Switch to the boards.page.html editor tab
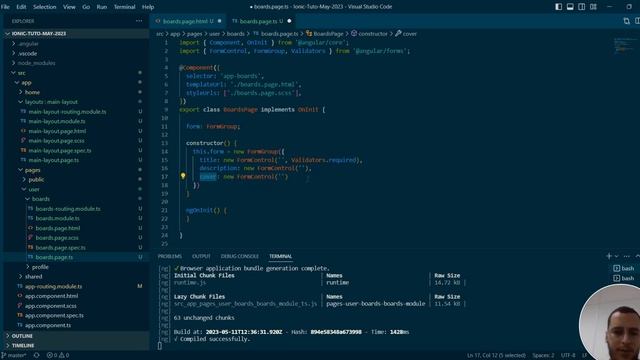 [x=189, y=21]
